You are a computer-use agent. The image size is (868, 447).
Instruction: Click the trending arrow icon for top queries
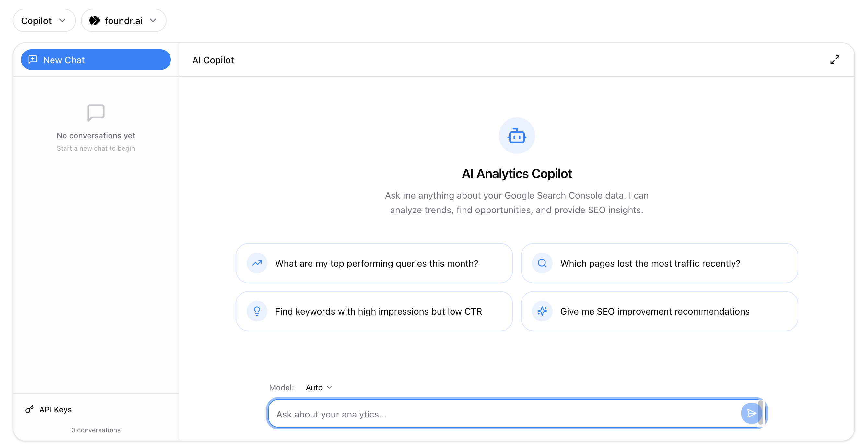257,263
